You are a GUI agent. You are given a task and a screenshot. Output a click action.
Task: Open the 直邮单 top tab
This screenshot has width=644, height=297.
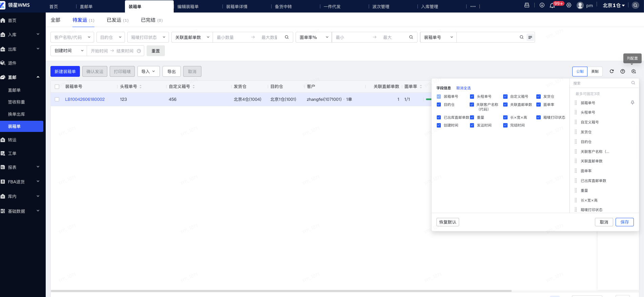86,6
